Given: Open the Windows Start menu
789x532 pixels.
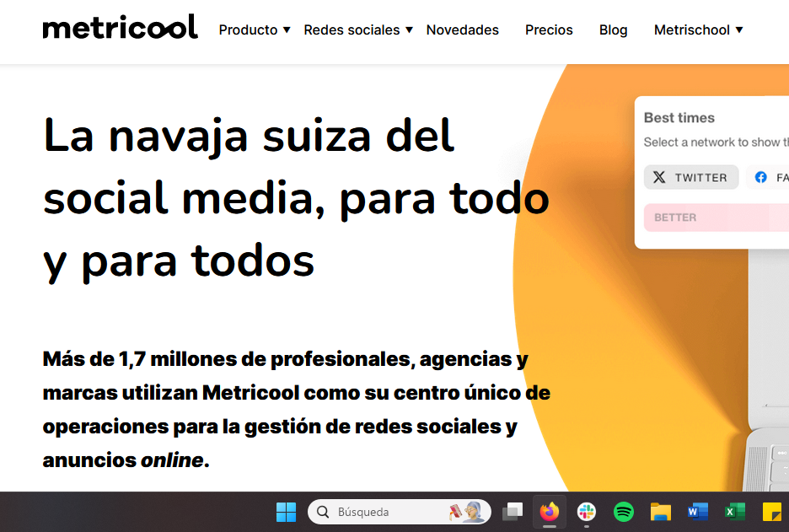Looking at the screenshot, I should (286, 511).
